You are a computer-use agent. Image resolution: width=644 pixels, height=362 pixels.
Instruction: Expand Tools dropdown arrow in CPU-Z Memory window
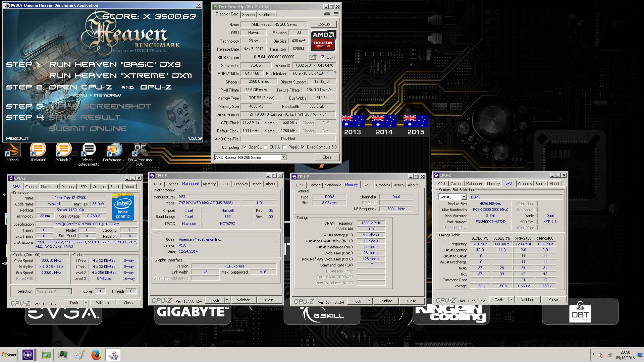click(x=369, y=301)
